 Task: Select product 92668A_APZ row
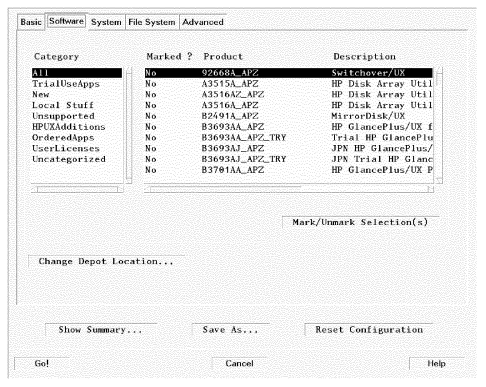point(288,73)
